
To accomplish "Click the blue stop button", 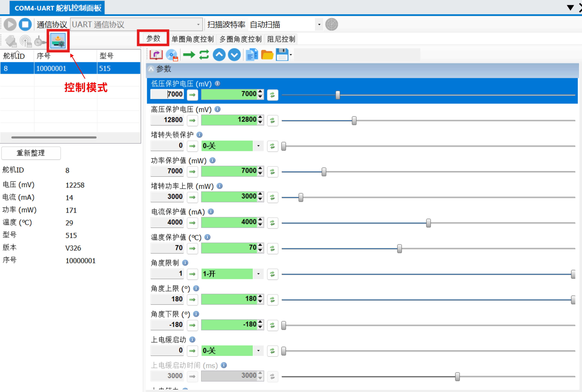I will pyautogui.click(x=25, y=24).
